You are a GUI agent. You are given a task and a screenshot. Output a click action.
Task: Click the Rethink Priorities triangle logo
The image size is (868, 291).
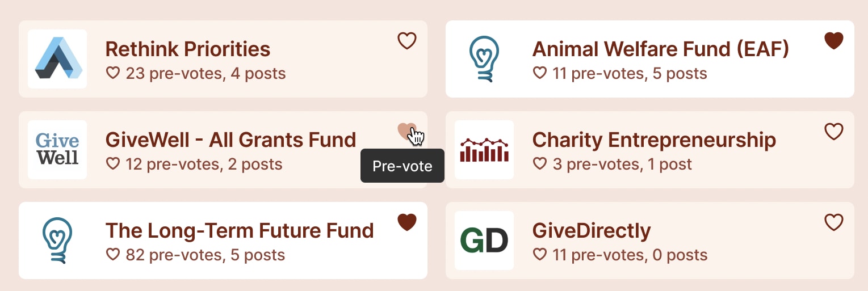click(57, 59)
